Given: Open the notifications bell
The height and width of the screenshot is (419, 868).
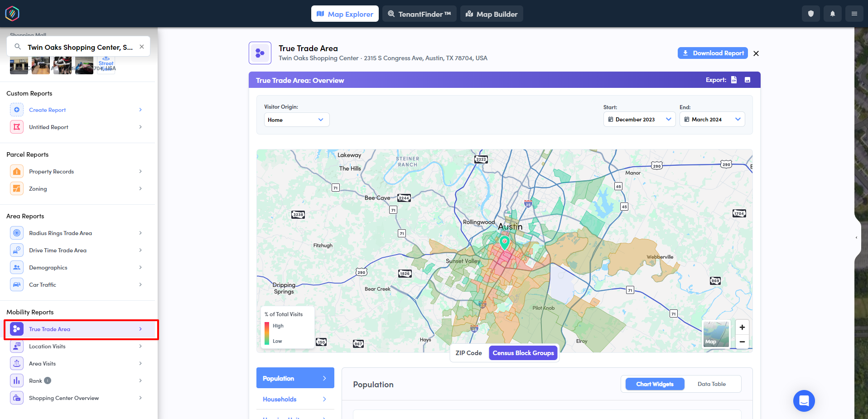Looking at the screenshot, I should [833, 14].
